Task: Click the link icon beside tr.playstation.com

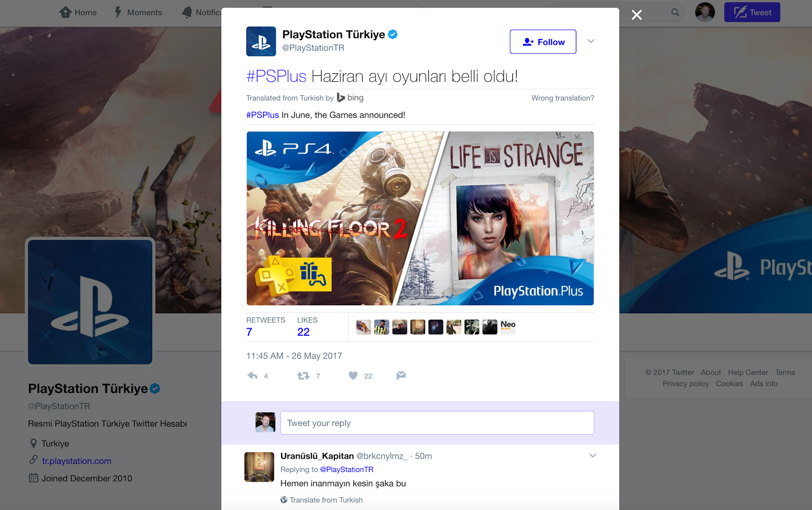Action: (33, 460)
